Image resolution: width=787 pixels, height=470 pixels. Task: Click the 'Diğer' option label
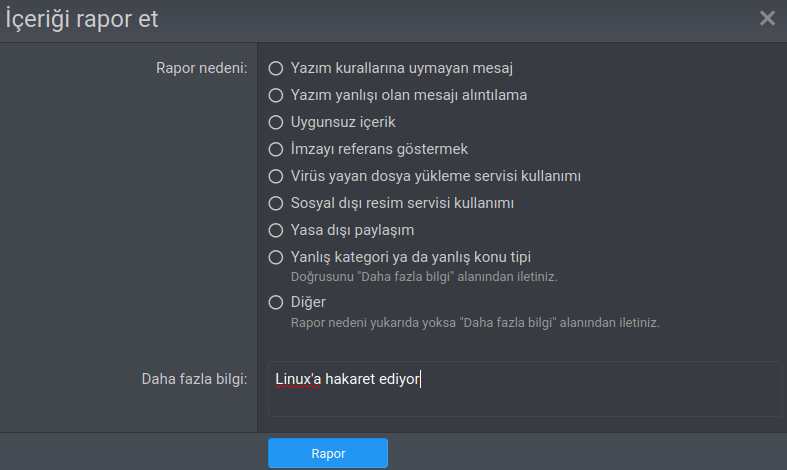308,302
